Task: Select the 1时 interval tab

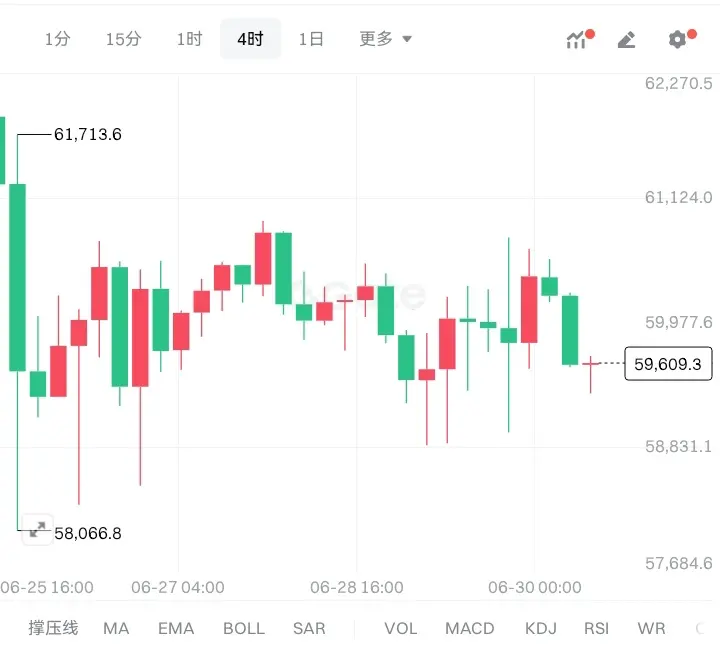Action: (189, 39)
